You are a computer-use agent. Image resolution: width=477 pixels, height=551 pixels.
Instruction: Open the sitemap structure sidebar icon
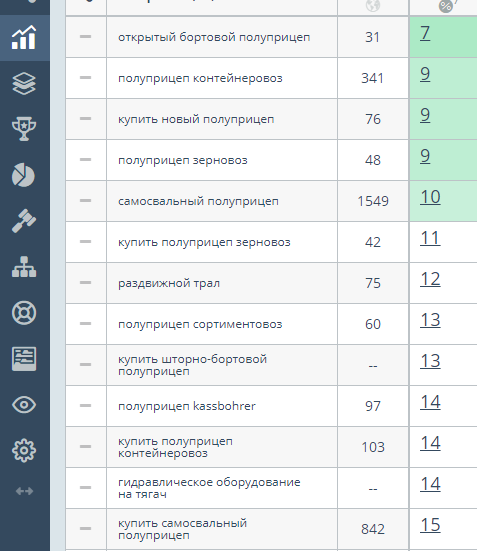(24, 267)
